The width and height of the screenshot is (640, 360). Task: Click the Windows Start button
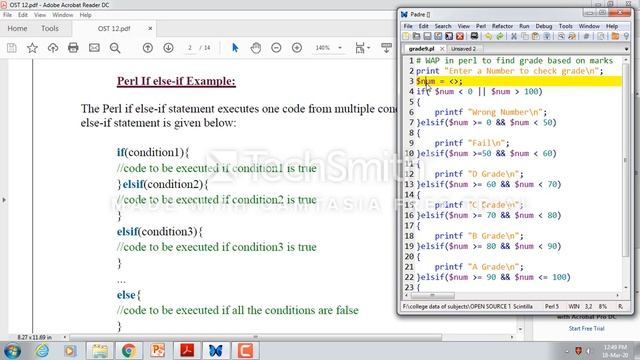click(12, 351)
